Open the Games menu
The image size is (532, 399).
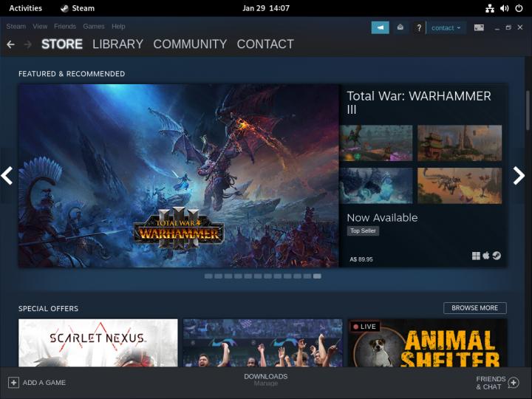[94, 27]
